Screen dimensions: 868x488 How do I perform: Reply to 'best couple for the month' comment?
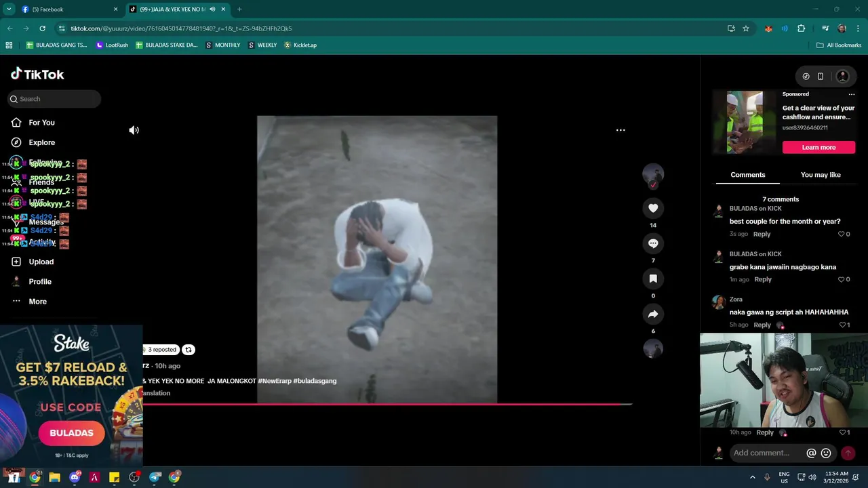tap(762, 234)
